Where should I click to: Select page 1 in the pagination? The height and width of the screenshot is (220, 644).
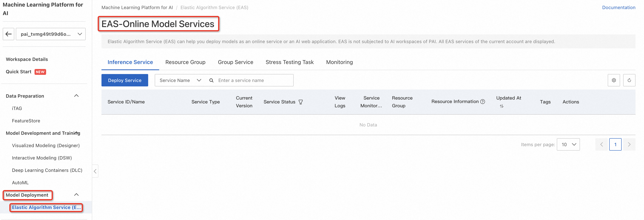tap(615, 145)
